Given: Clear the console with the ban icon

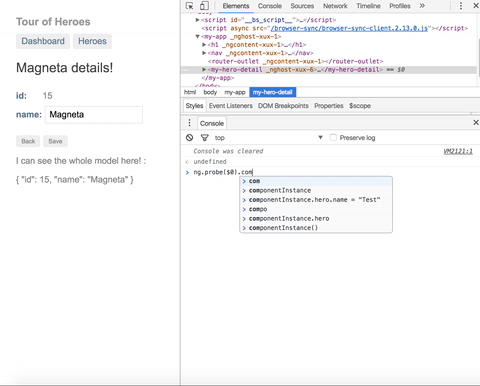Looking at the screenshot, I should click(190, 138).
